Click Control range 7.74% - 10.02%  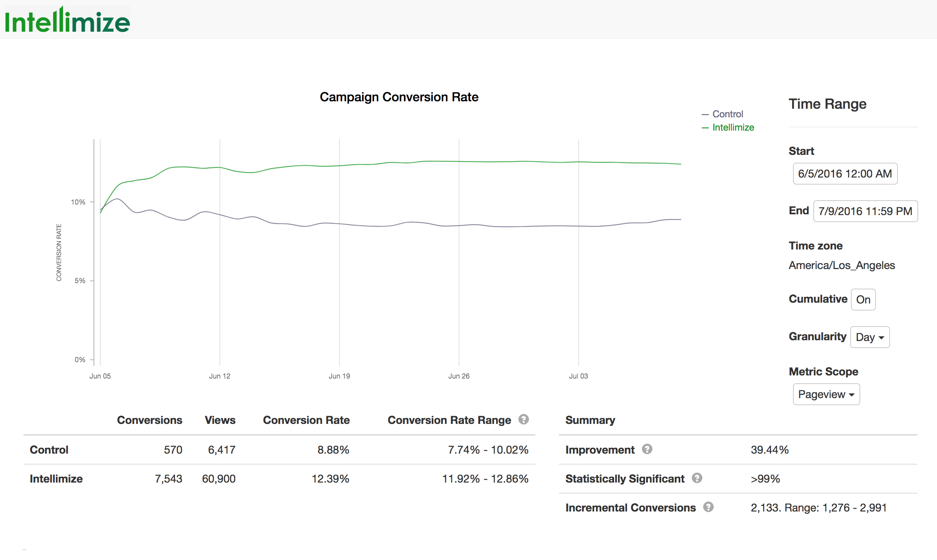click(x=488, y=450)
